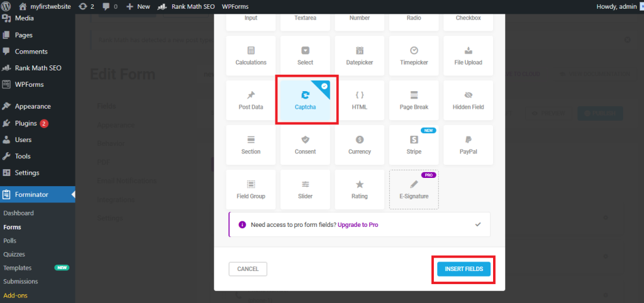Pick the Timepicker field tile
Viewport: 644px width, 303px height.
pyautogui.click(x=414, y=57)
